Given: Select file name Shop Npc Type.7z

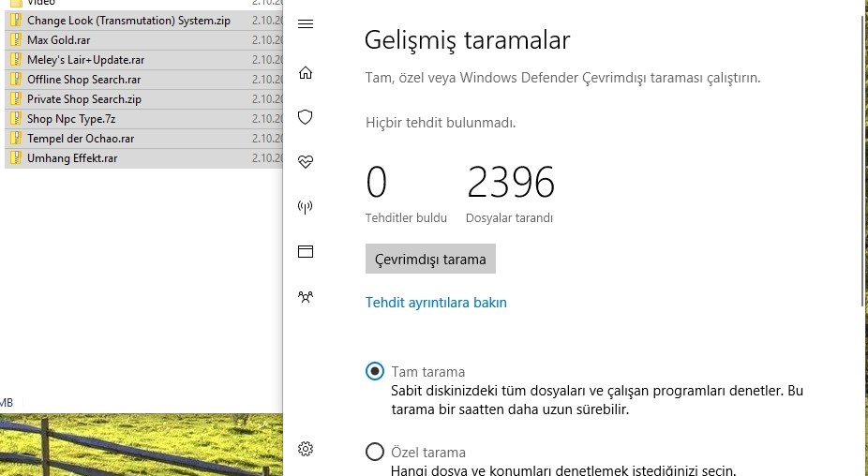Looking at the screenshot, I should click(x=71, y=118).
